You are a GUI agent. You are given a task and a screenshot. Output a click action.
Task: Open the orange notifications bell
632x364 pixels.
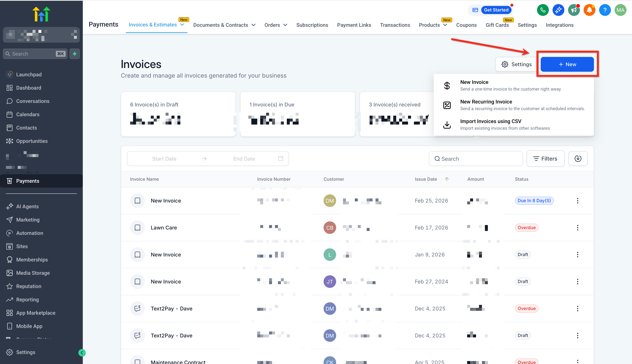(589, 10)
